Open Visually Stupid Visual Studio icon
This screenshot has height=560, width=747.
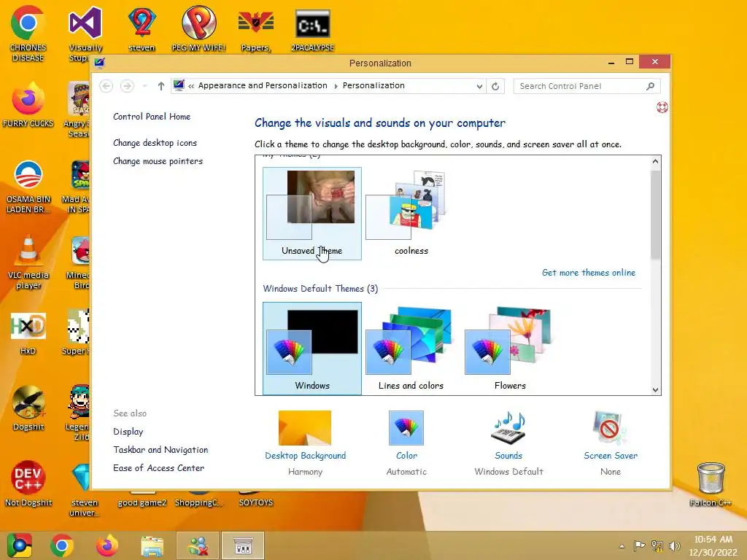pos(85,34)
